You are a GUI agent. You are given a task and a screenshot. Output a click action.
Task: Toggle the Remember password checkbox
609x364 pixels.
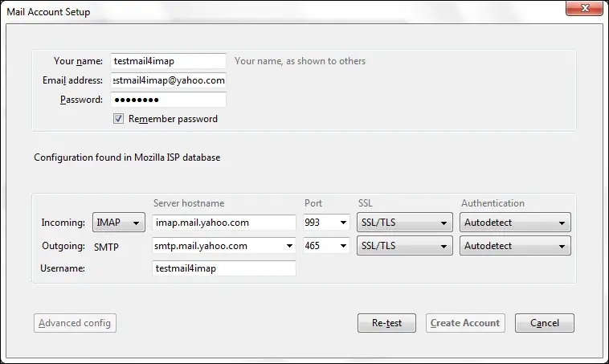(118, 118)
